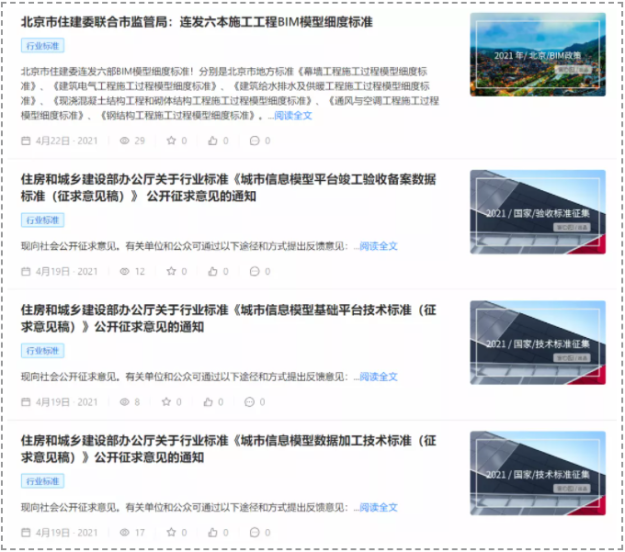
Task: Open comments on the 北京市住建委 article
Action: pyautogui.click(x=254, y=141)
